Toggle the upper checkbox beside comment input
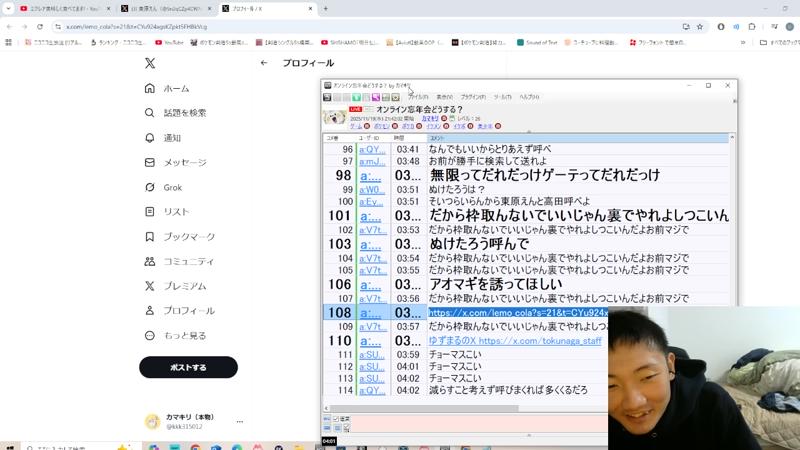The height and width of the screenshot is (450, 800). pyautogui.click(x=336, y=419)
